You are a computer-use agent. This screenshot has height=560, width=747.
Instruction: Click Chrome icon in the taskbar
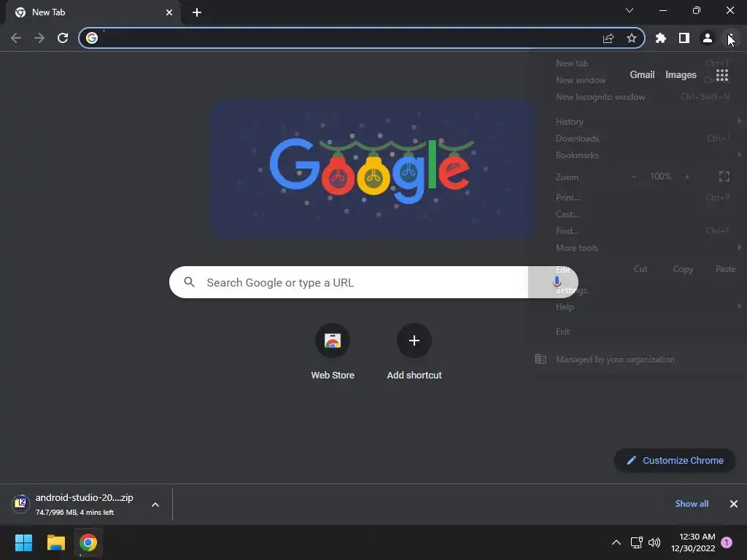(x=88, y=542)
